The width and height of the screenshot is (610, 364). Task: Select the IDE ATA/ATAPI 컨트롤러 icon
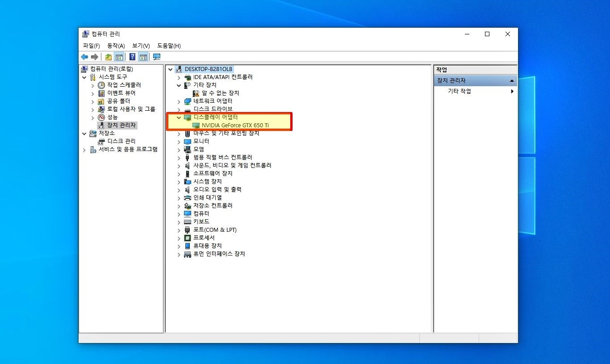pyautogui.click(x=188, y=77)
